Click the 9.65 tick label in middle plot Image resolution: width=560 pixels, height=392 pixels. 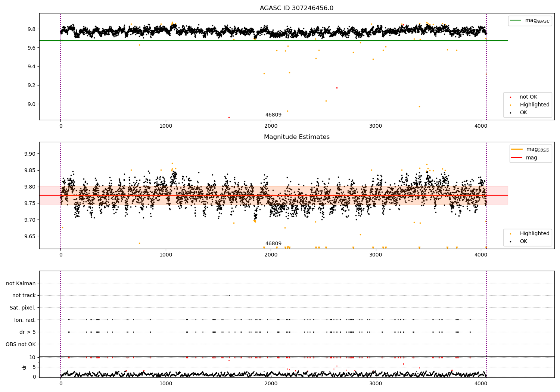(30, 236)
